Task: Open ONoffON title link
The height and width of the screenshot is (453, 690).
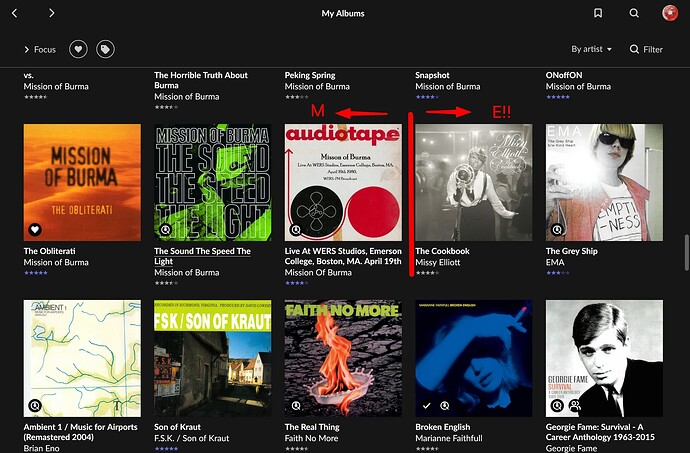Action: 564,75
